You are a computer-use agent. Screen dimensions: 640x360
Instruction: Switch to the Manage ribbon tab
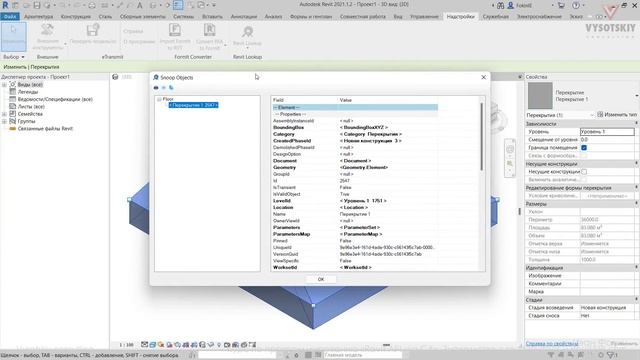click(424, 16)
